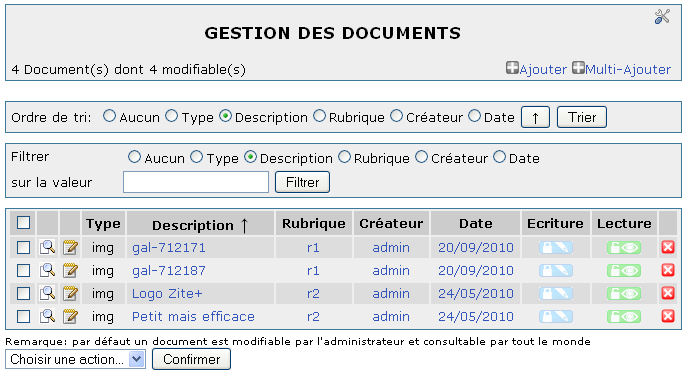Click the Créateur column header
Screen dimensions: 686x374
tap(391, 224)
